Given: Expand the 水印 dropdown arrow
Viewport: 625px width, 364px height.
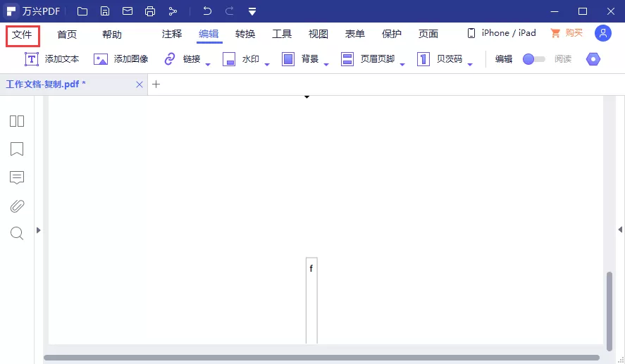Looking at the screenshot, I should click(x=267, y=64).
